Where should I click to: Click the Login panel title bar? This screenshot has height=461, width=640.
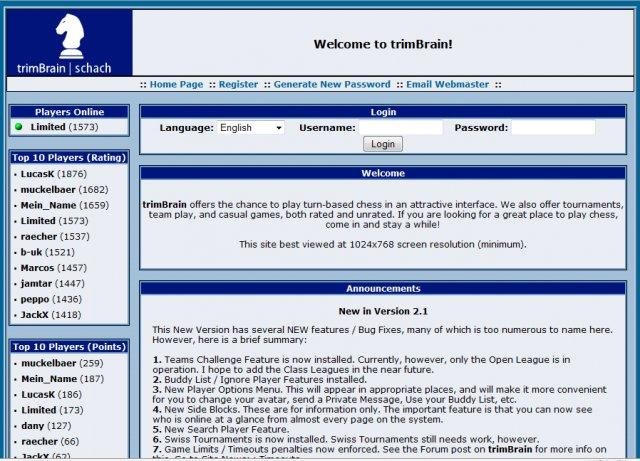tap(383, 112)
